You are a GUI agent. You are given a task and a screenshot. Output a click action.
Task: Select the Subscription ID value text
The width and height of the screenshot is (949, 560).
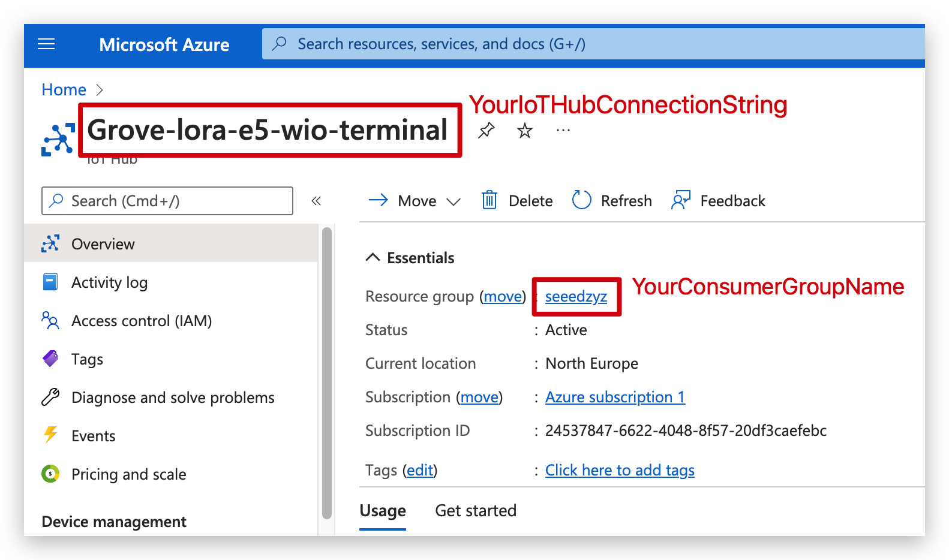686,430
